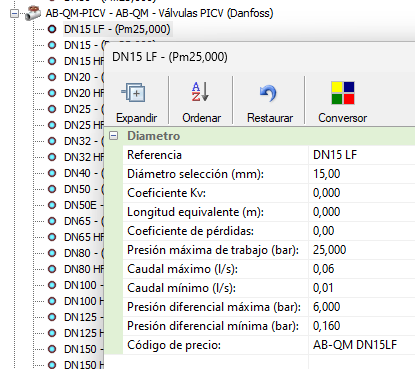Screen dimensions: 415x369
Task: Select the DN65 HF tree item
Action: pyautogui.click(x=84, y=237)
